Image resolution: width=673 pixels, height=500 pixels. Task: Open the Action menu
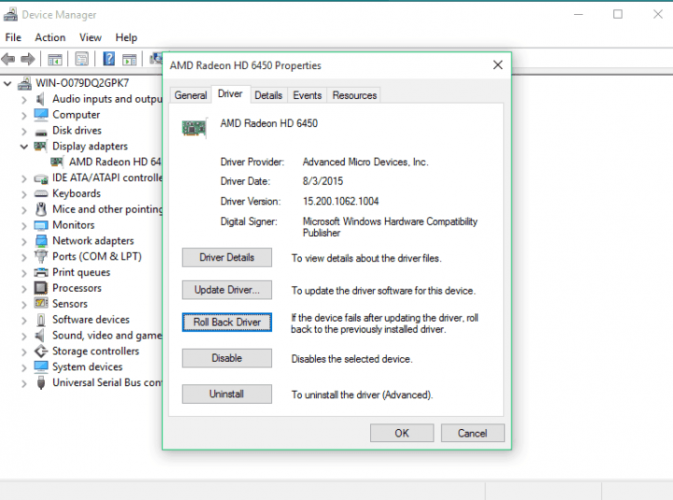tap(50, 38)
